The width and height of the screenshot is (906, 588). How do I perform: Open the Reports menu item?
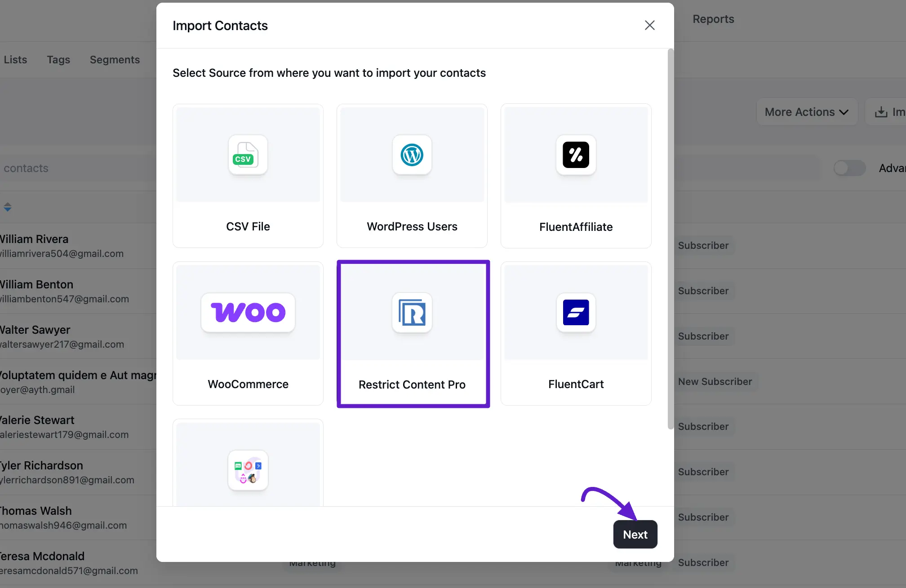click(x=713, y=19)
